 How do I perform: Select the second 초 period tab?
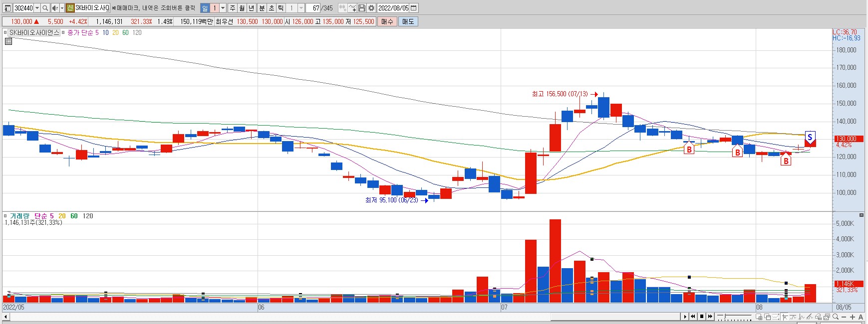point(271,8)
